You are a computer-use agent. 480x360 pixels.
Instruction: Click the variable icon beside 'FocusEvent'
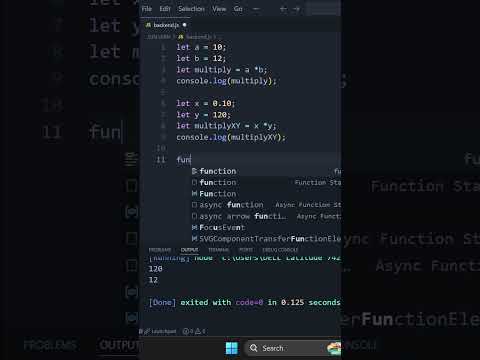pos(195,228)
